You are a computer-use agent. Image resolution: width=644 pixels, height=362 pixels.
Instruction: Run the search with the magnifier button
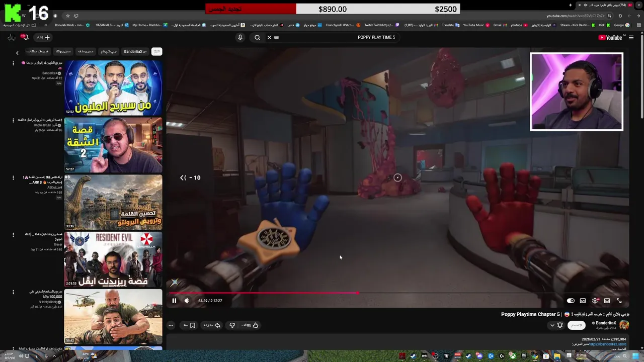(x=257, y=37)
